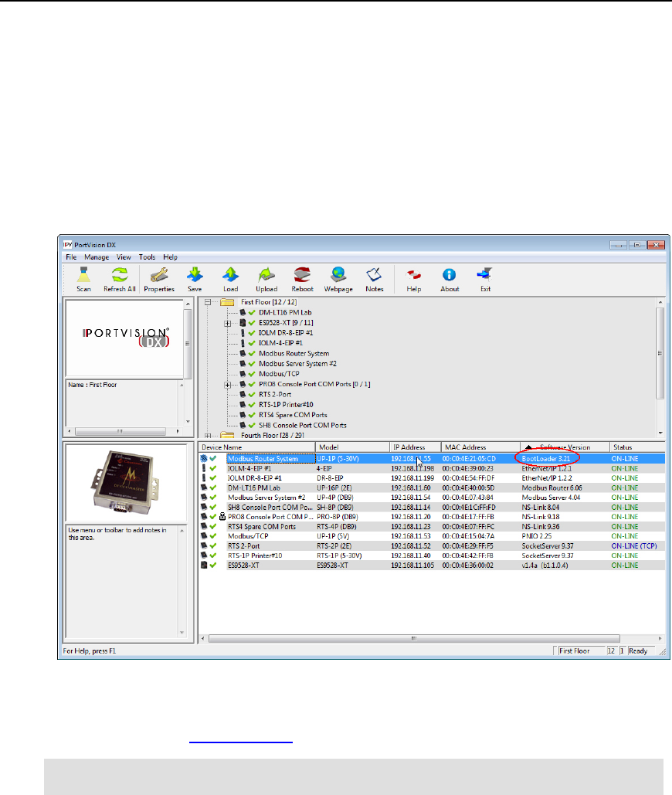Click model RTS-4P (DB9) cell
The image size is (672, 795).
pos(337,526)
